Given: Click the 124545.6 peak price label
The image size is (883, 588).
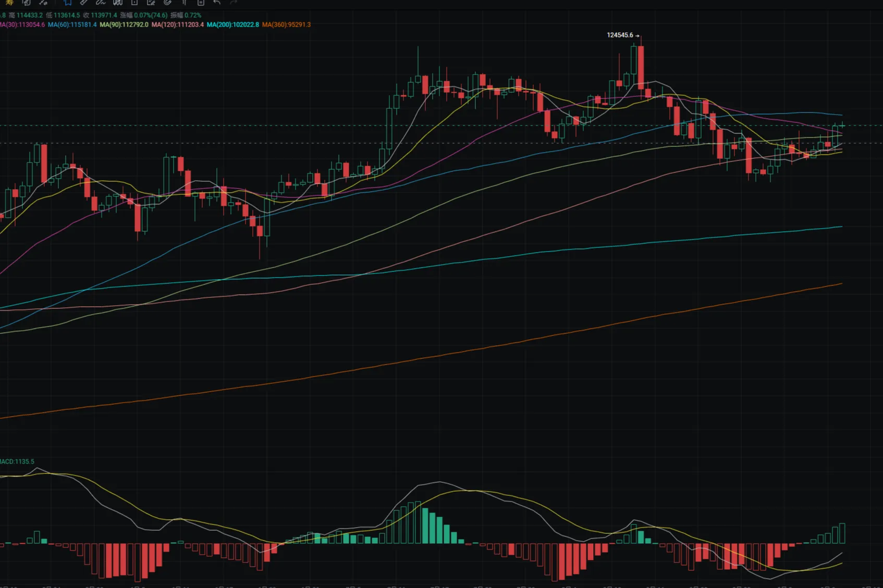Looking at the screenshot, I should click(620, 35).
